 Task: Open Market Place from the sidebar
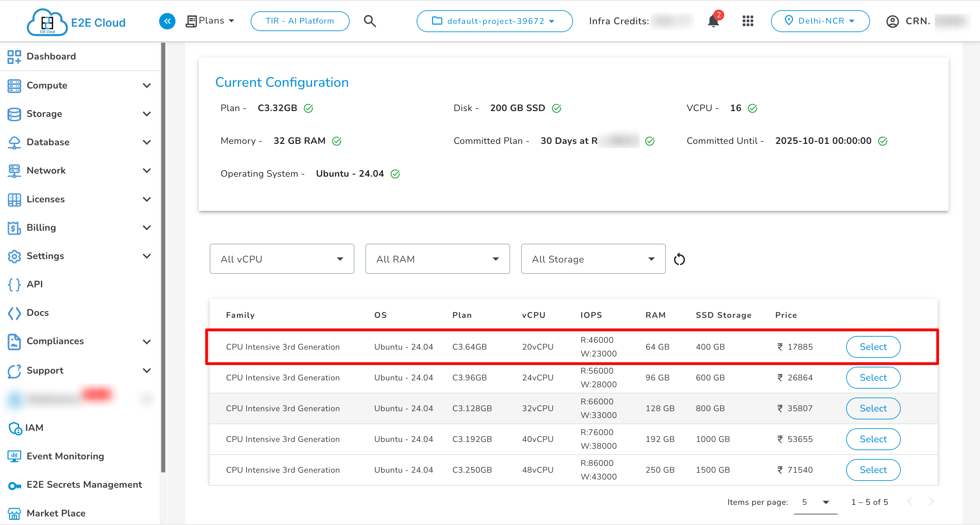point(56,513)
